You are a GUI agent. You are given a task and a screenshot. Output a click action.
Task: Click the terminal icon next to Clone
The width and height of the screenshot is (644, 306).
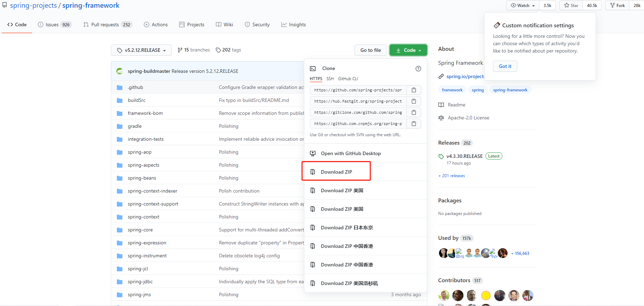(313, 69)
